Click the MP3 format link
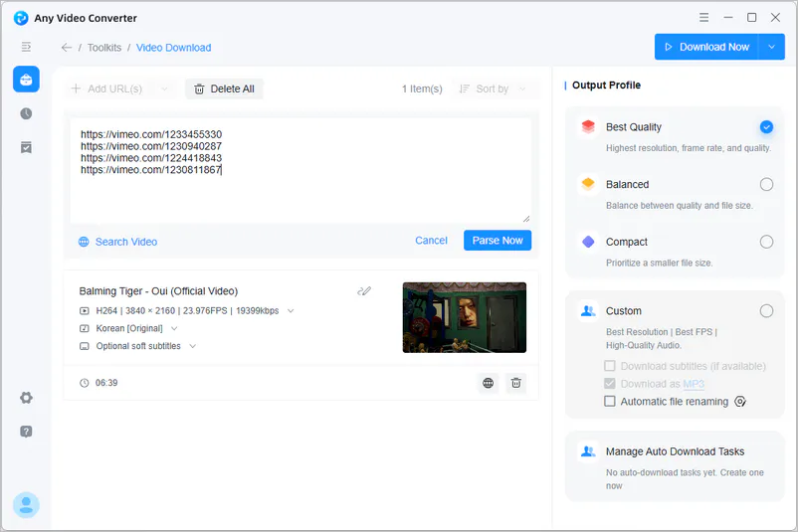 [x=694, y=384]
